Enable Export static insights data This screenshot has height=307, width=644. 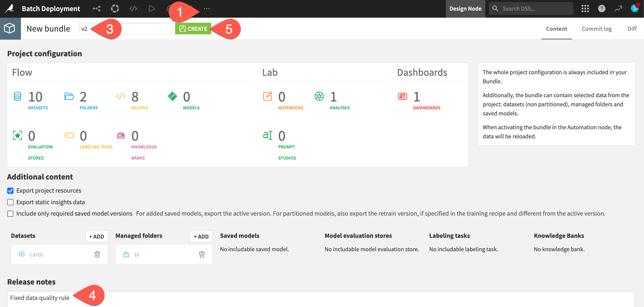[x=10, y=202]
